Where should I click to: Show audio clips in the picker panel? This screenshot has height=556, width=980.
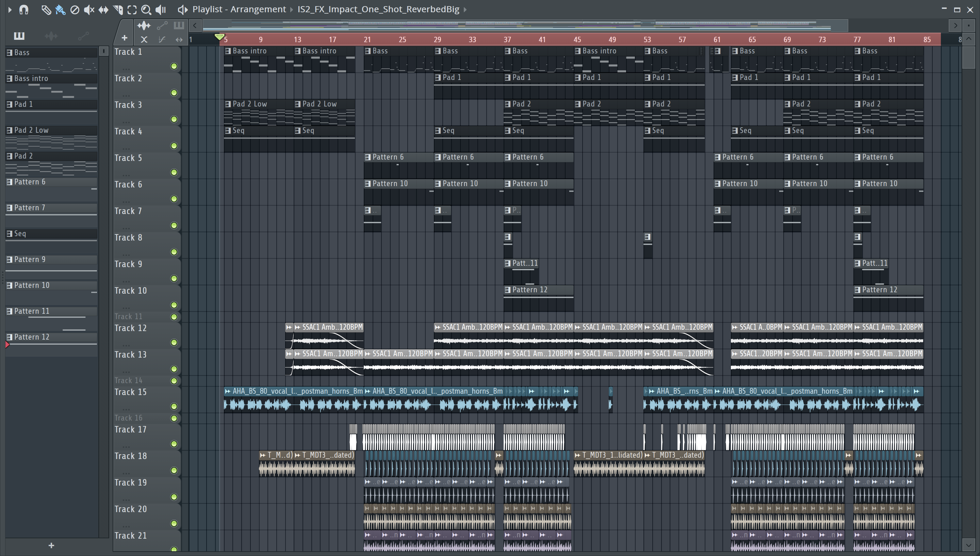(x=51, y=36)
